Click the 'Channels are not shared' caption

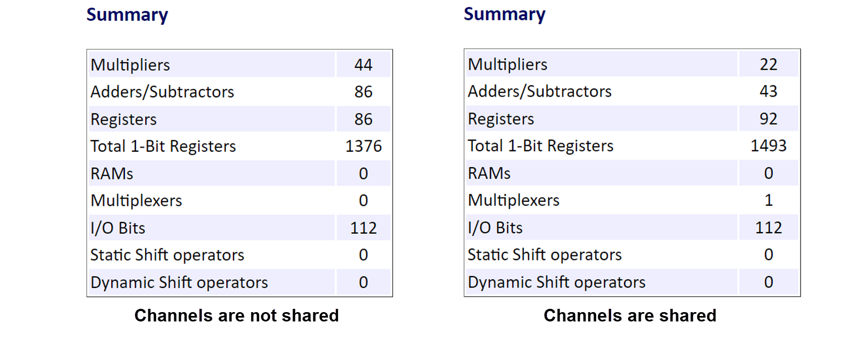[236, 315]
